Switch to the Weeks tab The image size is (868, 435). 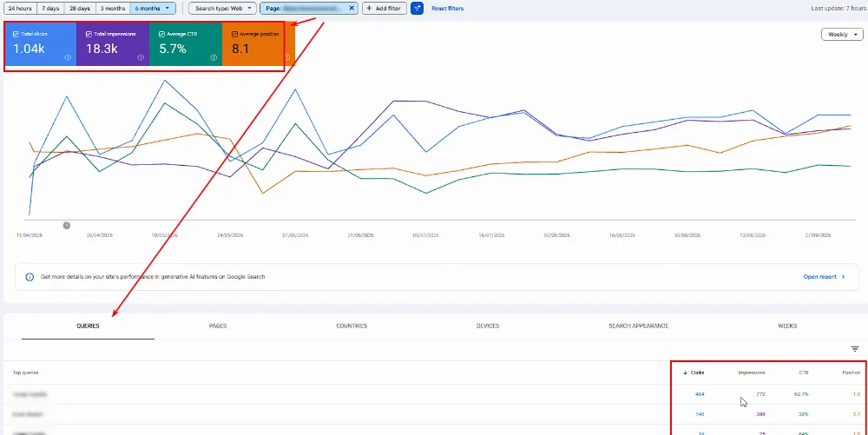(x=787, y=326)
